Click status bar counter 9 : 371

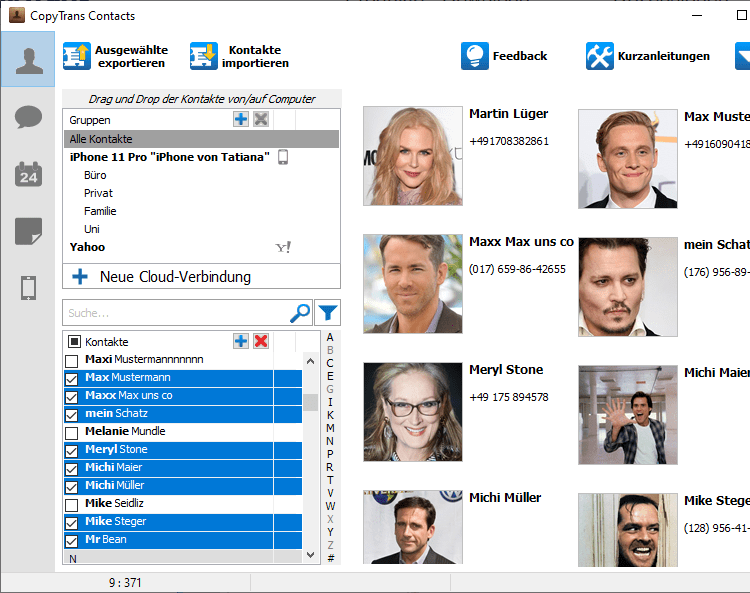coord(125,582)
